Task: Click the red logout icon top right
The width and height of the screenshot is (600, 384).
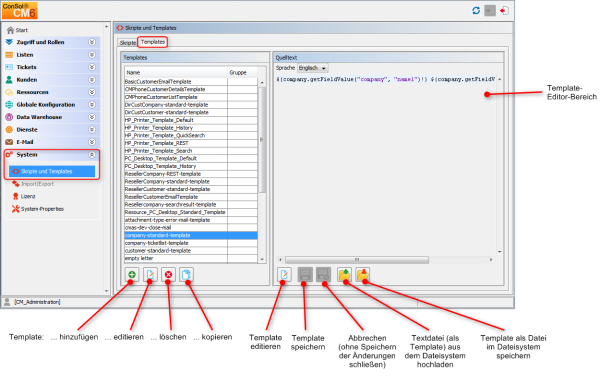Action: point(504,10)
